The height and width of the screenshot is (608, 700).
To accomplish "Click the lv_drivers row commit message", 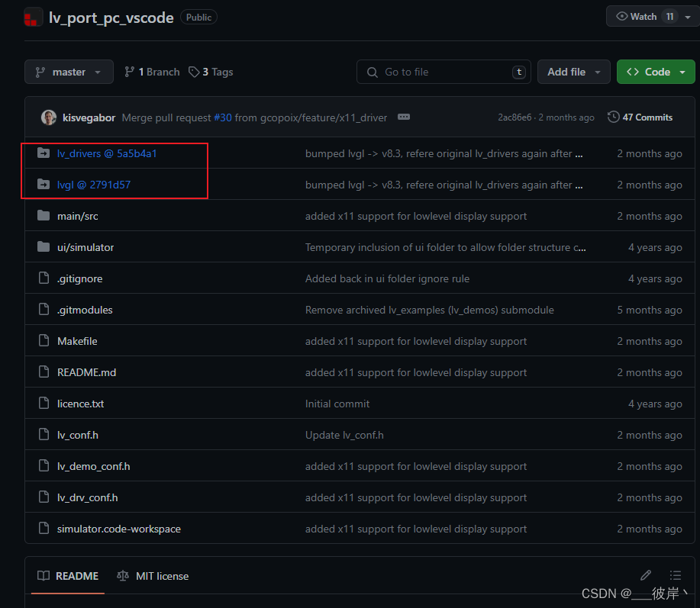I will coord(444,153).
